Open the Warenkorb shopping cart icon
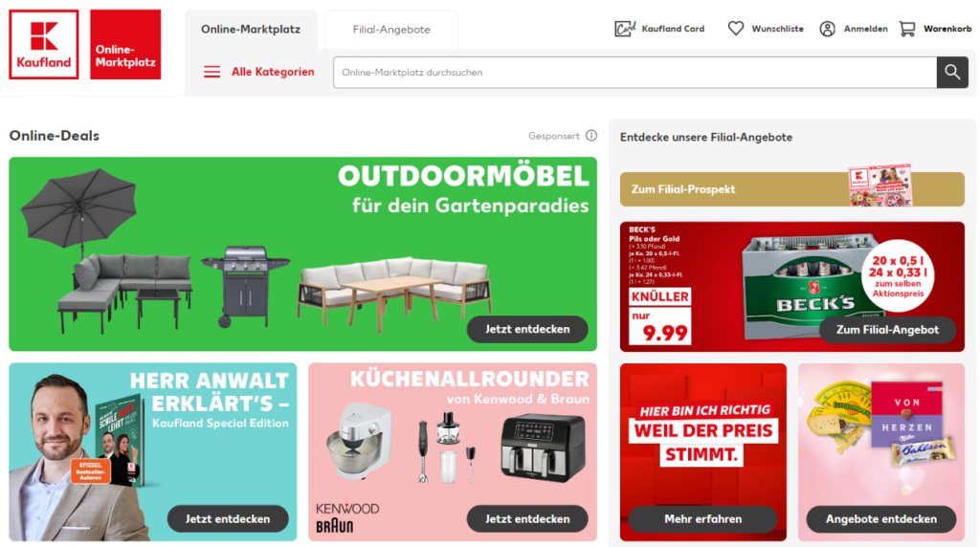Viewport: 980px width, 547px height. click(x=907, y=29)
